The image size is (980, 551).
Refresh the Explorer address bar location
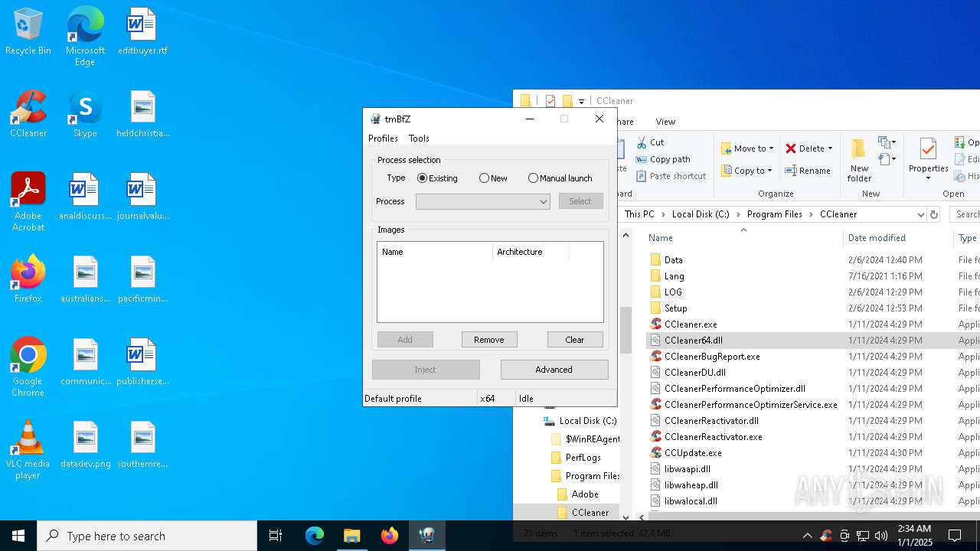[x=934, y=214]
